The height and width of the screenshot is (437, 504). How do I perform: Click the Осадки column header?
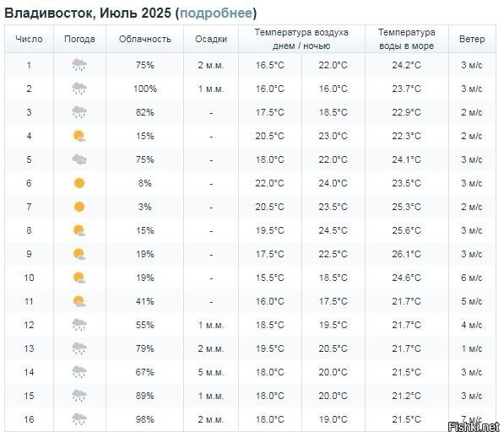coord(211,39)
